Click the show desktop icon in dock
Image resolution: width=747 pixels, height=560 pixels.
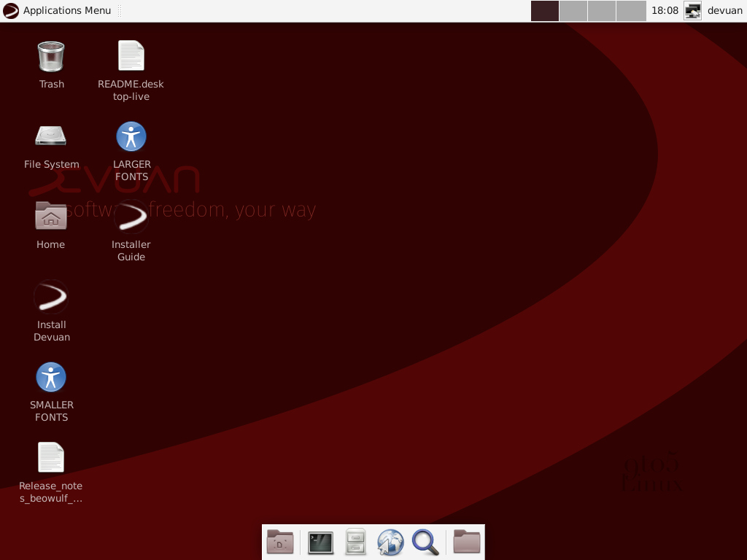pos(280,542)
